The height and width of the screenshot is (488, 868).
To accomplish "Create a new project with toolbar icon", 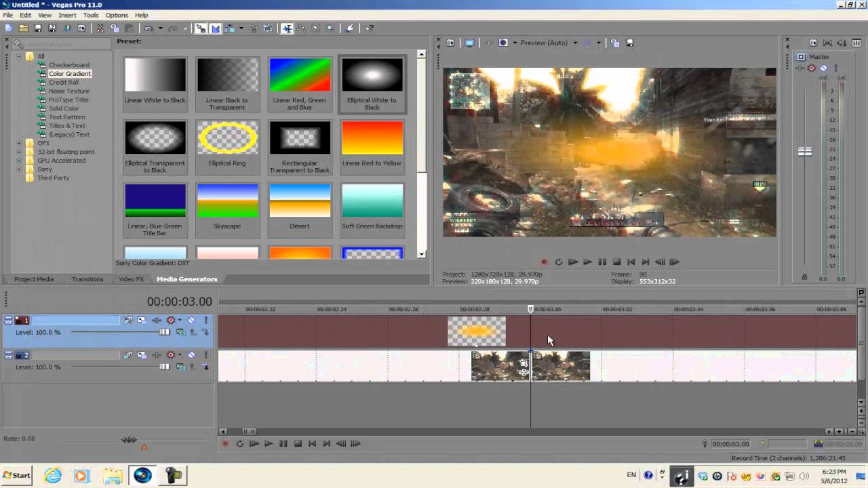I will (9, 28).
